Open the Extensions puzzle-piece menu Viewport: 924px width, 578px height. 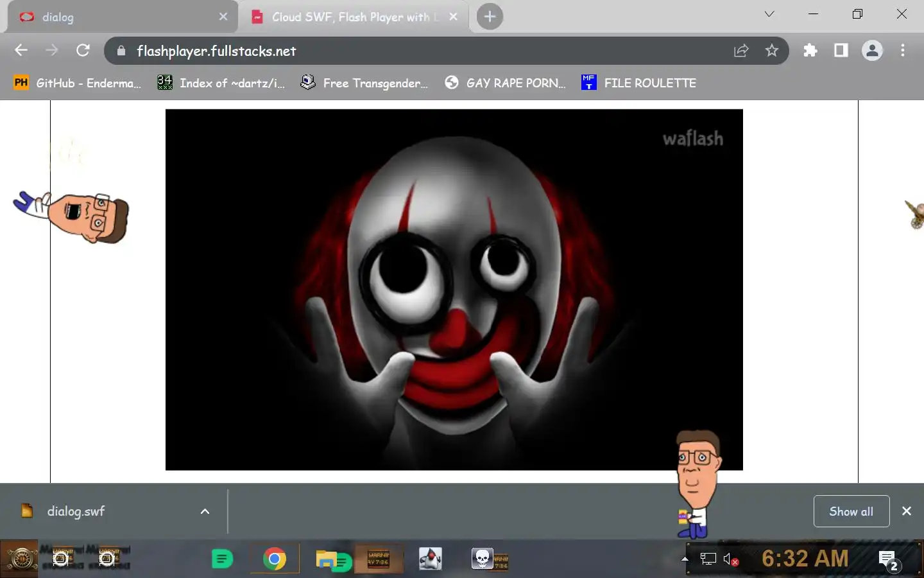click(810, 51)
